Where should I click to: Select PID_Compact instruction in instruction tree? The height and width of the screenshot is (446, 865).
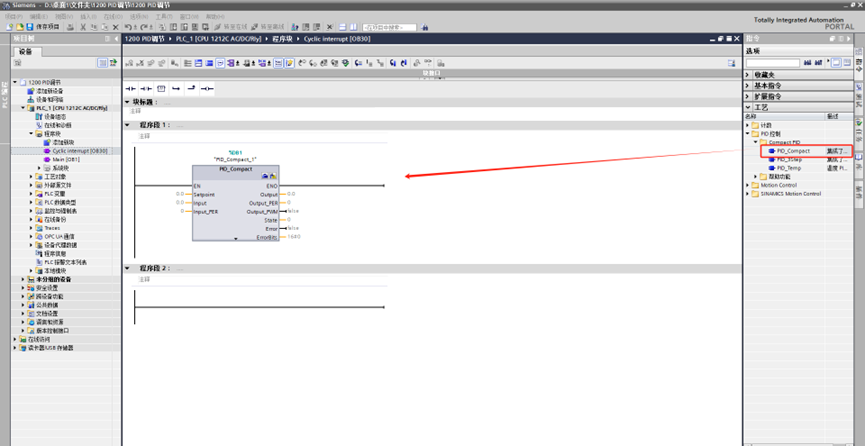tap(793, 151)
